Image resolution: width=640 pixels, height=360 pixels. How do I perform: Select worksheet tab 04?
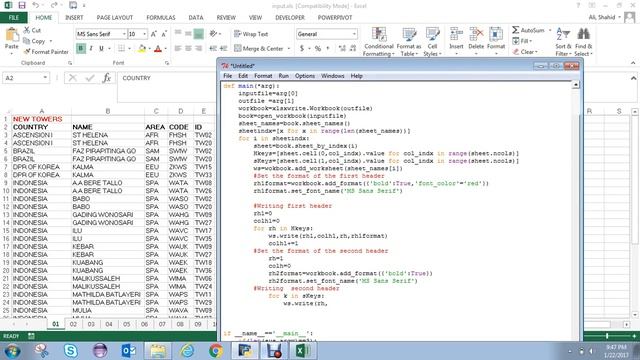109,324
